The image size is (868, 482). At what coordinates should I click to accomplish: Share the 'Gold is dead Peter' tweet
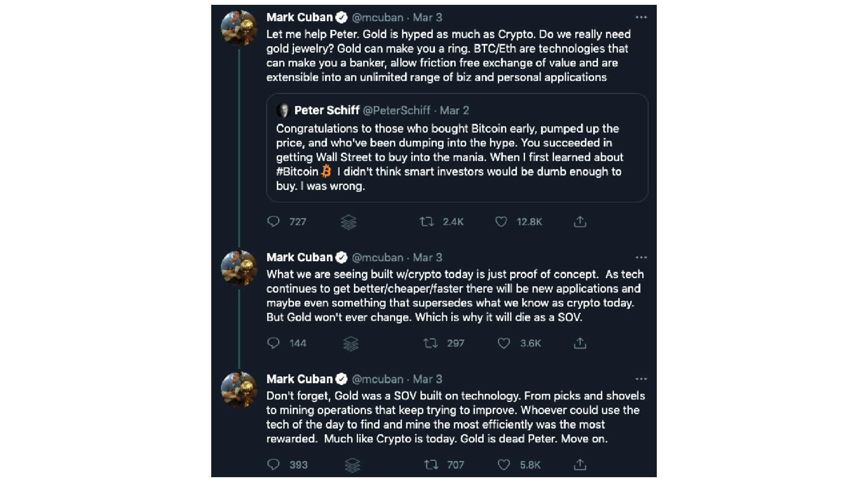pos(580,465)
